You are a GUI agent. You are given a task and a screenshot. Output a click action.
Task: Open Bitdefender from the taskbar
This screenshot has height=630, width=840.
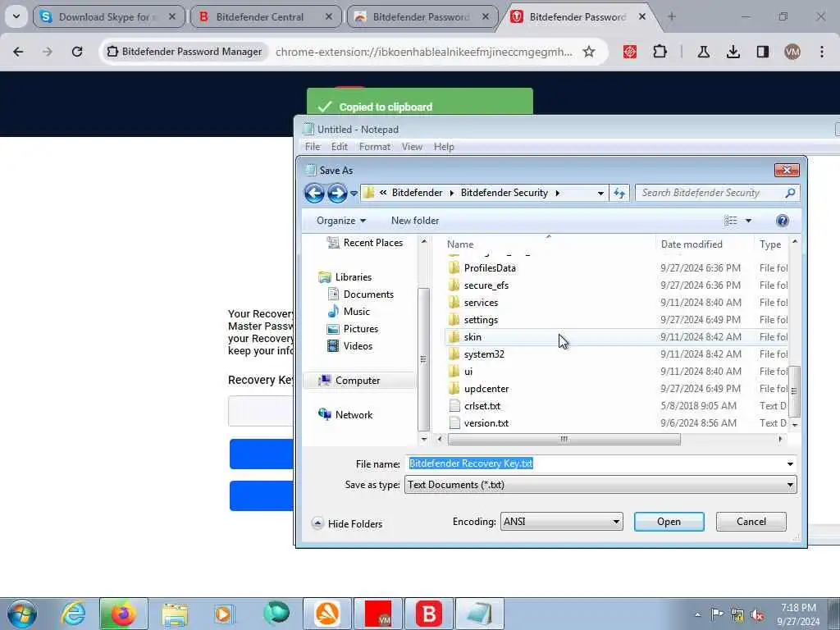coord(428,614)
